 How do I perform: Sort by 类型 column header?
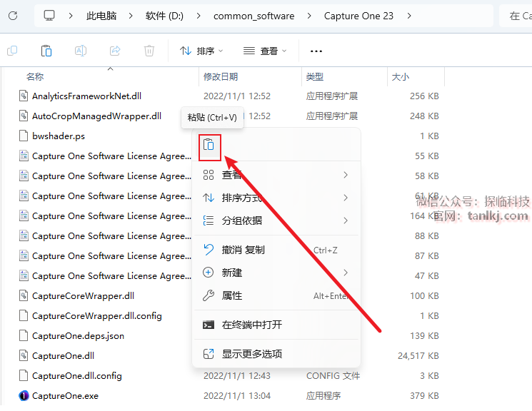[x=315, y=76]
